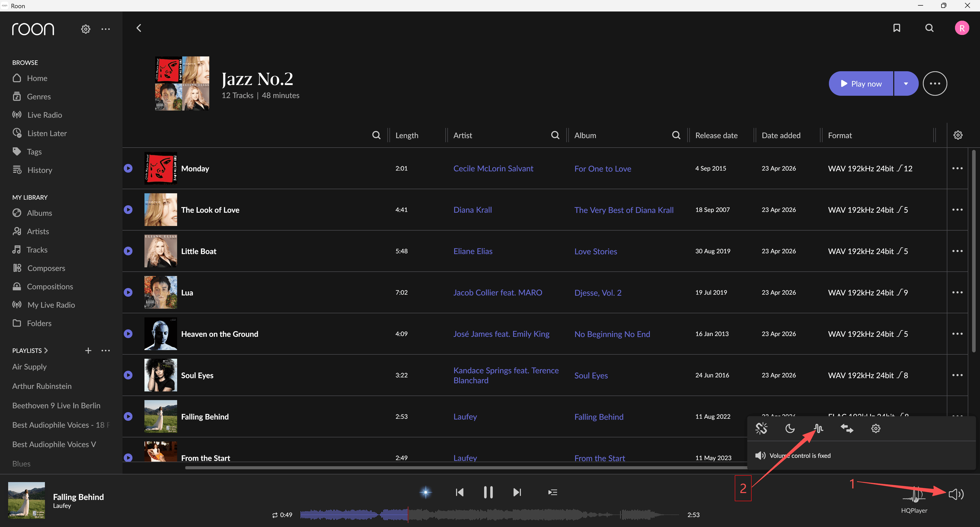The height and width of the screenshot is (527, 980).
Task: Open the profile avatar labeled R
Action: click(x=962, y=28)
